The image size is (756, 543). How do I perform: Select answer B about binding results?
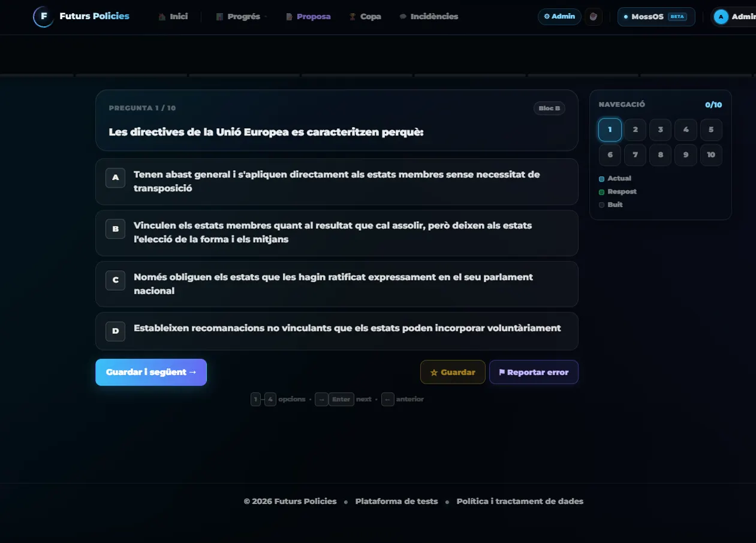click(x=337, y=233)
